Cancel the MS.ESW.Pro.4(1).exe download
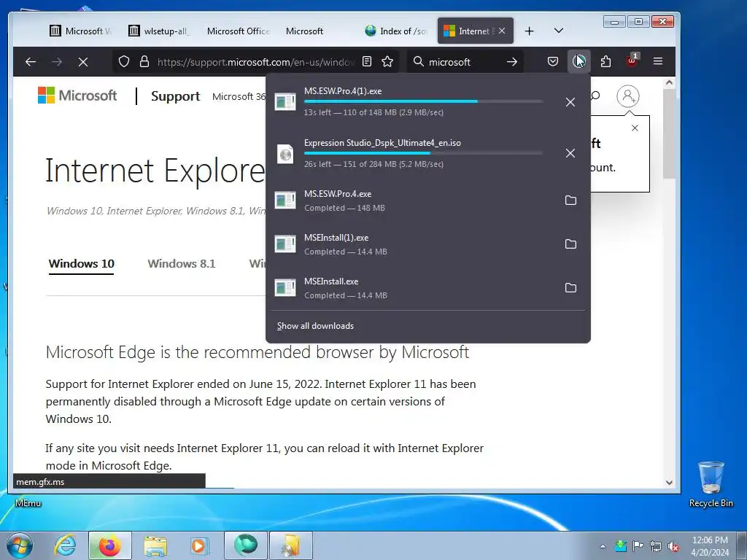This screenshot has height=560, width=747. pyautogui.click(x=570, y=102)
